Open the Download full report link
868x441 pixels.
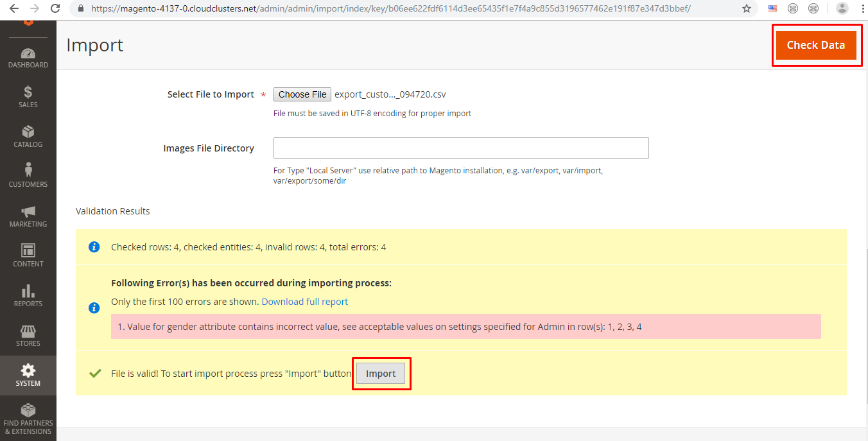click(x=304, y=302)
